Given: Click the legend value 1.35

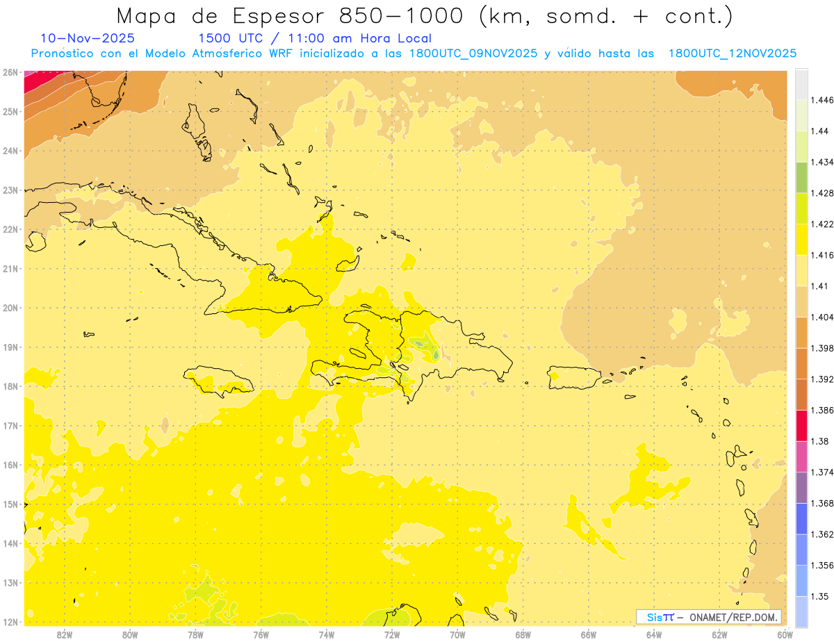Looking at the screenshot, I should [819, 596].
